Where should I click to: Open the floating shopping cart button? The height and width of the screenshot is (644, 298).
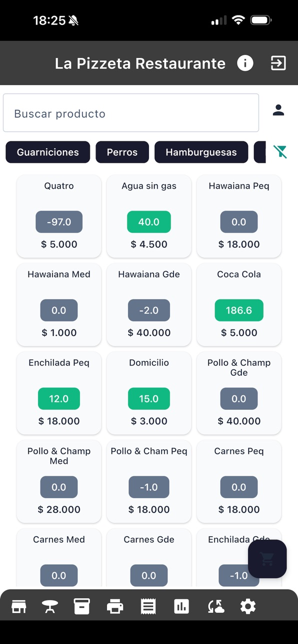pyautogui.click(x=267, y=559)
